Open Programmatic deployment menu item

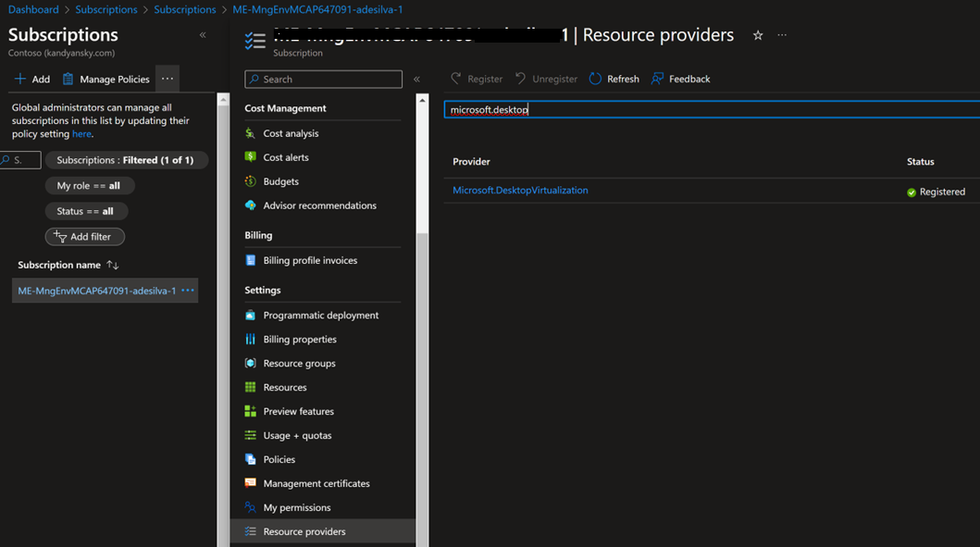323,315
